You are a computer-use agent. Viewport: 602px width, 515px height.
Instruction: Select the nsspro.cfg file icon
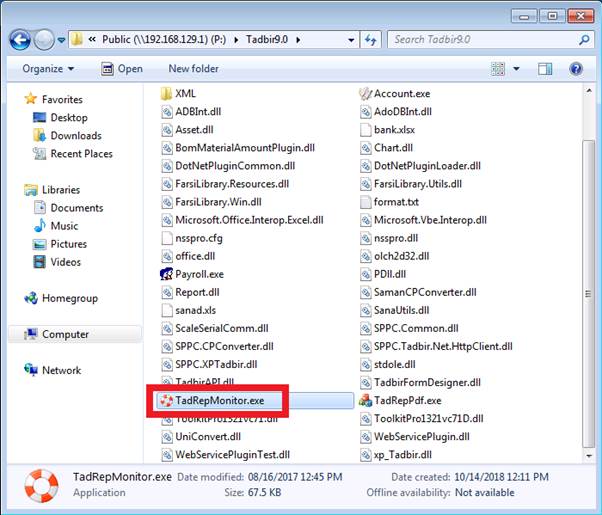tap(166, 238)
